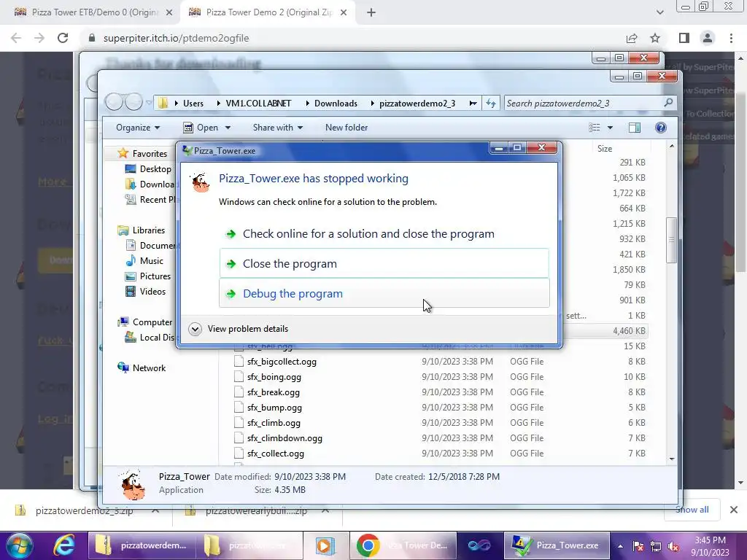Viewport: 747px width, 560px height.
Task: Choose Debug the program option
Action: [384, 293]
